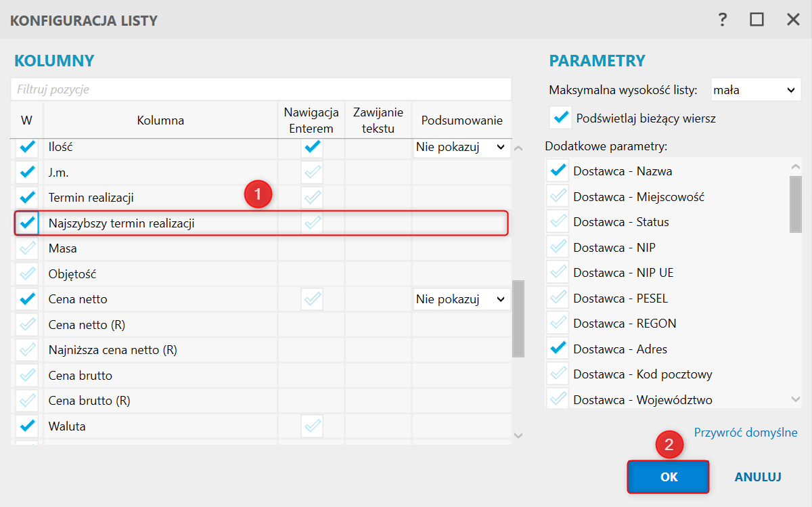This screenshot has width=812, height=507.
Task: Uncheck visibility for Najszybszy termin realizacji
Action: click(27, 223)
